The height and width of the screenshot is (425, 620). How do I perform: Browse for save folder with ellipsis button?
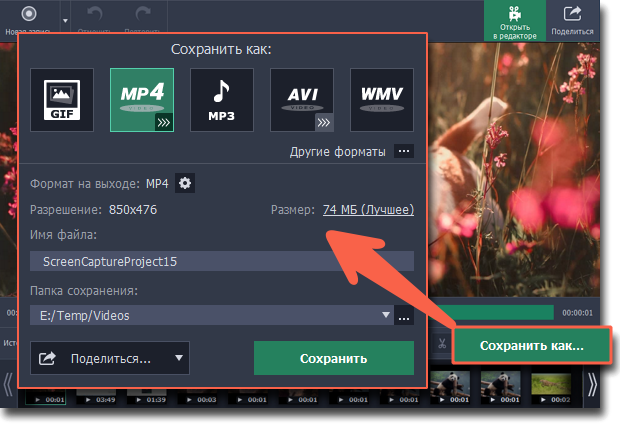point(404,316)
